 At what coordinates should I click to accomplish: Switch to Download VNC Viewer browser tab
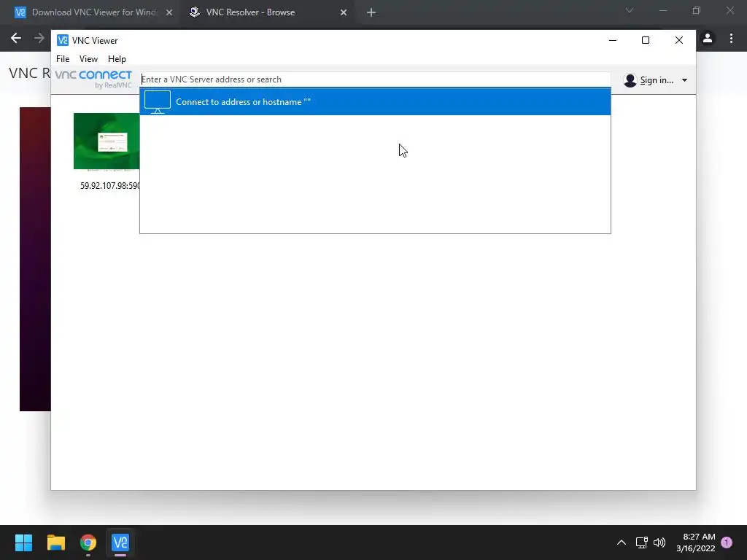94,12
